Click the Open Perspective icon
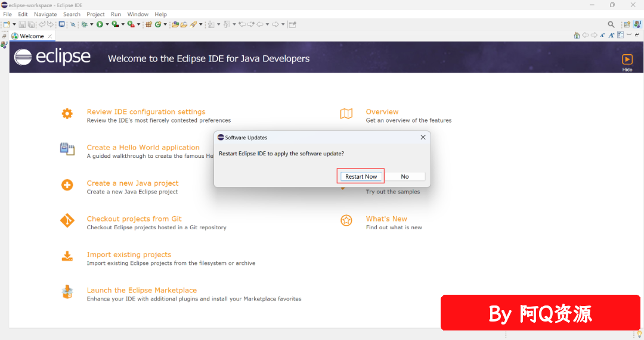Image resolution: width=644 pixels, height=340 pixels. pyautogui.click(x=627, y=24)
